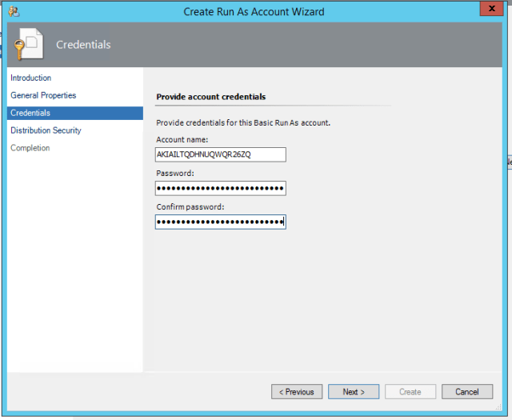Go to the Introduction step
The image size is (512, 420).
click(x=31, y=78)
